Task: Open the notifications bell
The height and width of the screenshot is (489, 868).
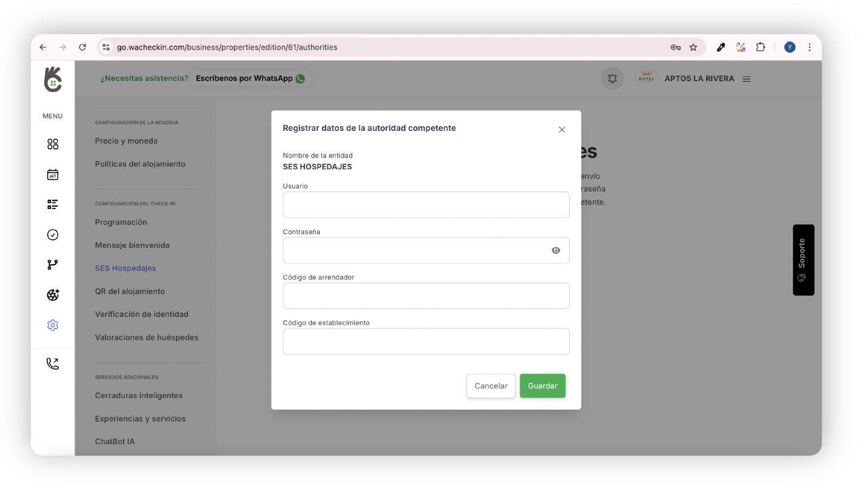Action: tap(612, 79)
